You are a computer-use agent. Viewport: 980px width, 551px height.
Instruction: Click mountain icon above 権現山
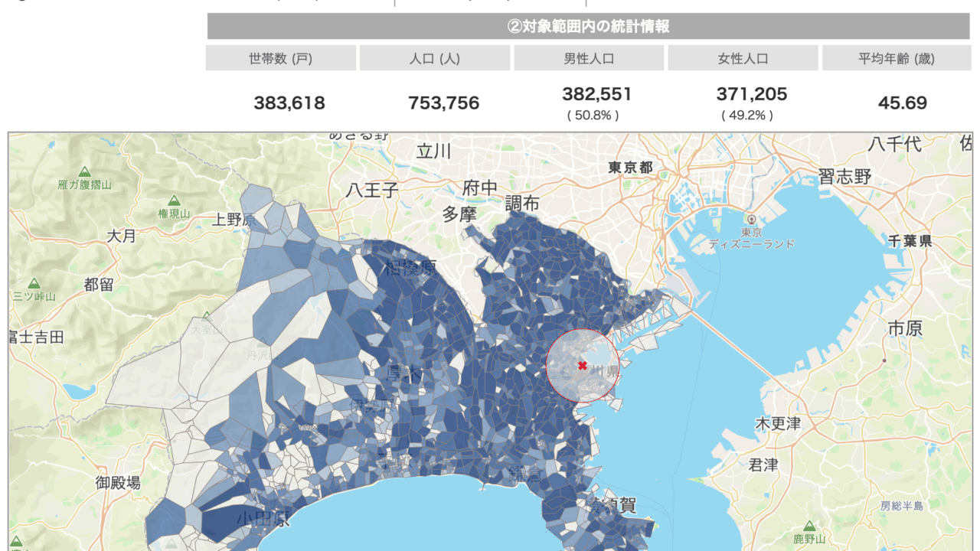pos(174,201)
